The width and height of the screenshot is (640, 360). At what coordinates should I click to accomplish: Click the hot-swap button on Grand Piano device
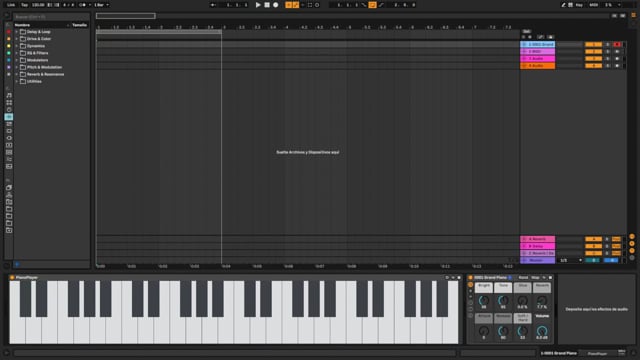(x=544, y=278)
